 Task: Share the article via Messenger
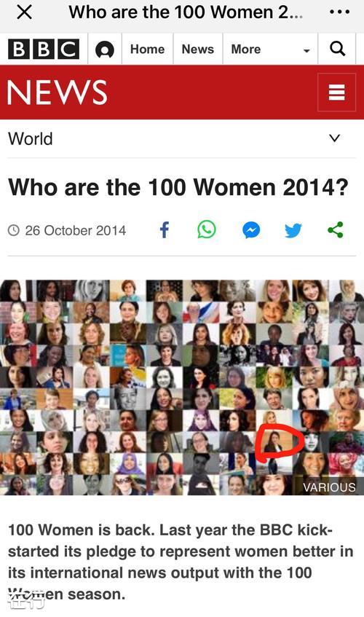(251, 230)
